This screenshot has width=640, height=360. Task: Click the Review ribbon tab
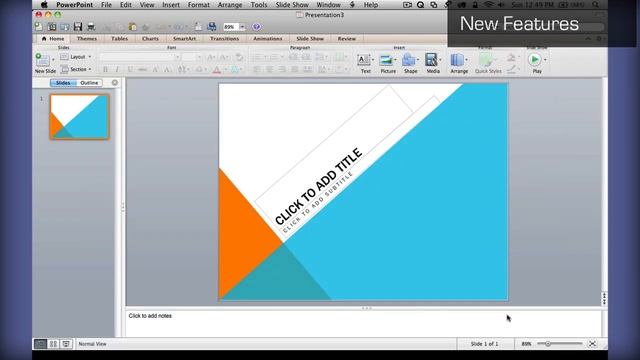click(347, 38)
